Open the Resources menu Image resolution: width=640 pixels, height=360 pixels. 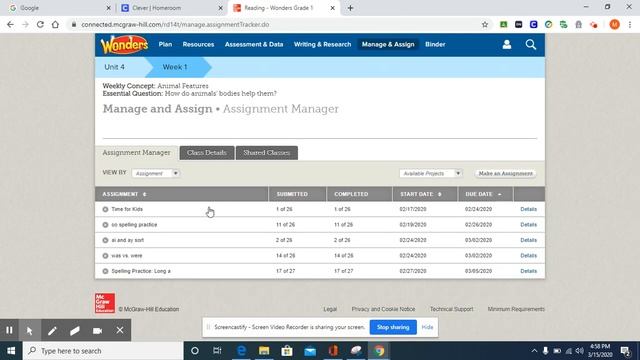coord(198,44)
